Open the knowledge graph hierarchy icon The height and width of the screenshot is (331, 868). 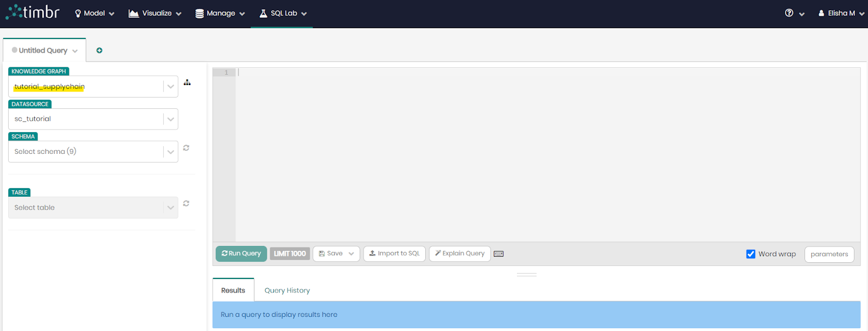click(187, 82)
